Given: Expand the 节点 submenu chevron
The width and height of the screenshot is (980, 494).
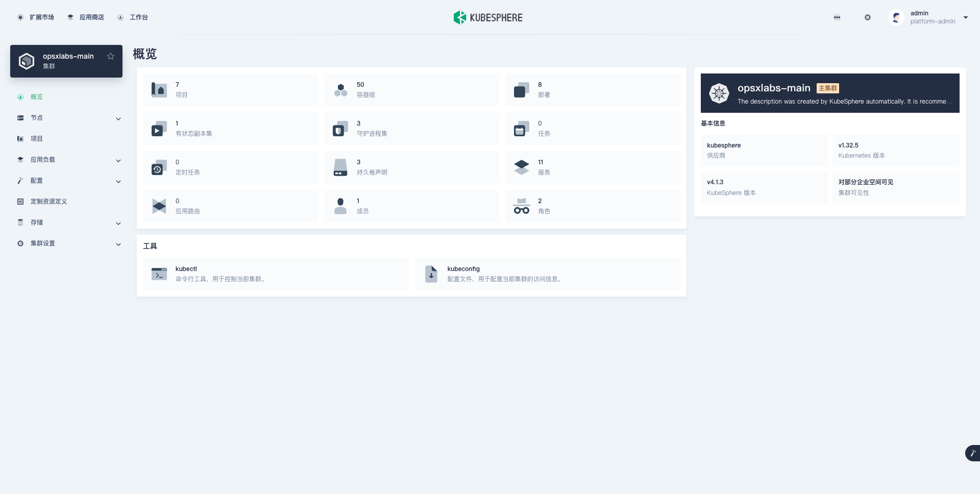Looking at the screenshot, I should pos(118,119).
